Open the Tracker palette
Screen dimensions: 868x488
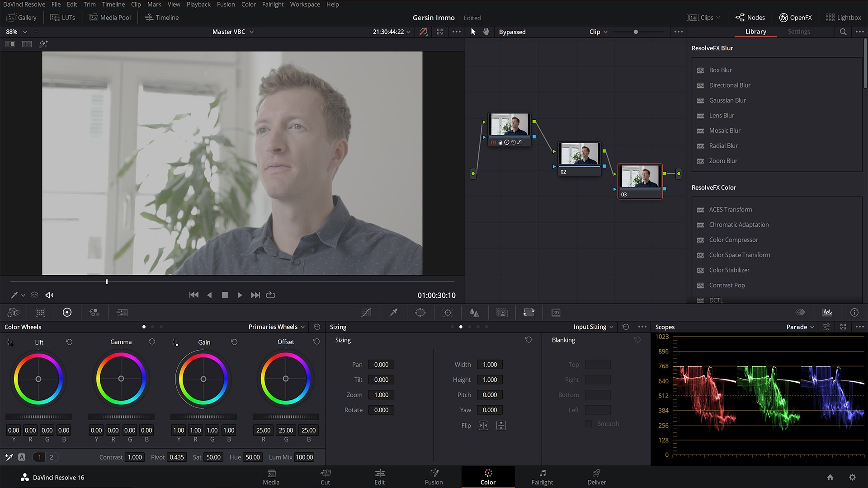click(x=447, y=312)
